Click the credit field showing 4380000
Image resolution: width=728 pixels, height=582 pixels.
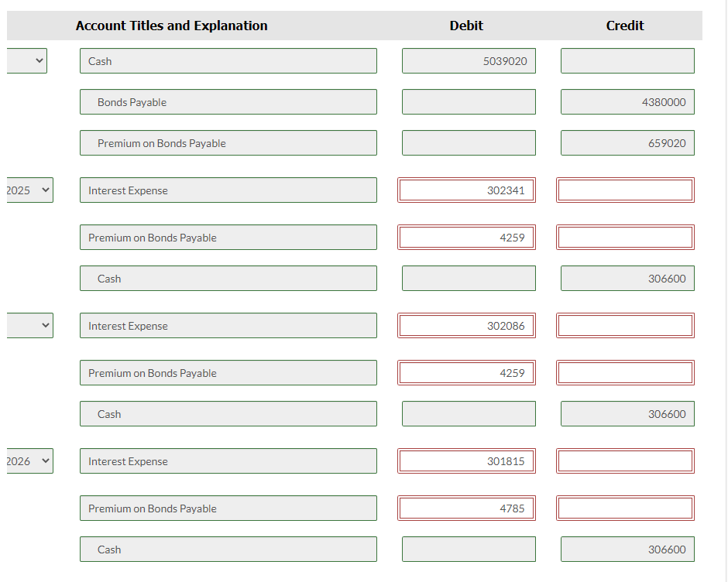627,101
